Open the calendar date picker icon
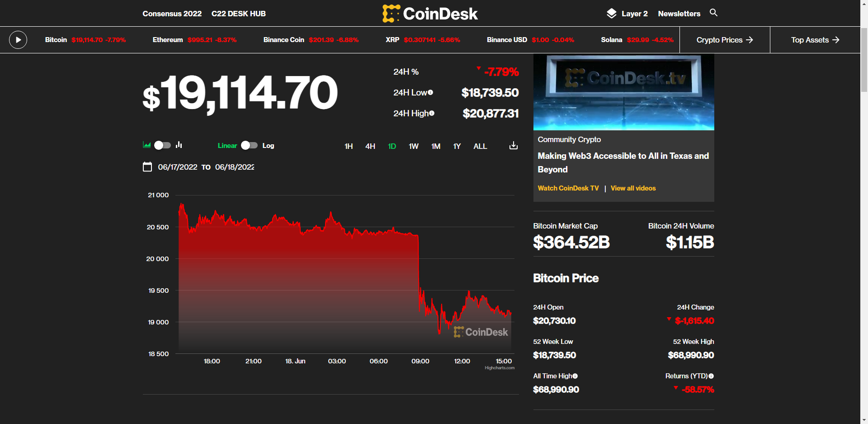Image resolution: width=868 pixels, height=424 pixels. click(147, 167)
